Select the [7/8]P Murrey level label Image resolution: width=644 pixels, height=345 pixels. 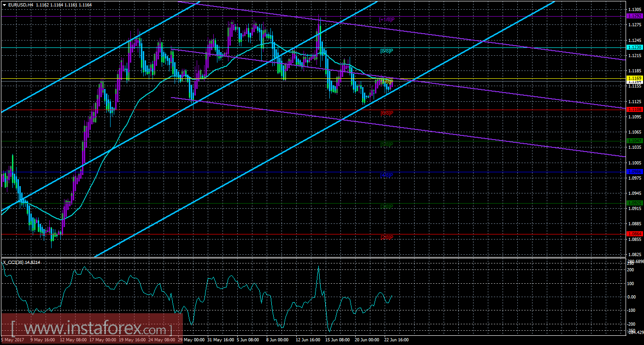(x=386, y=82)
